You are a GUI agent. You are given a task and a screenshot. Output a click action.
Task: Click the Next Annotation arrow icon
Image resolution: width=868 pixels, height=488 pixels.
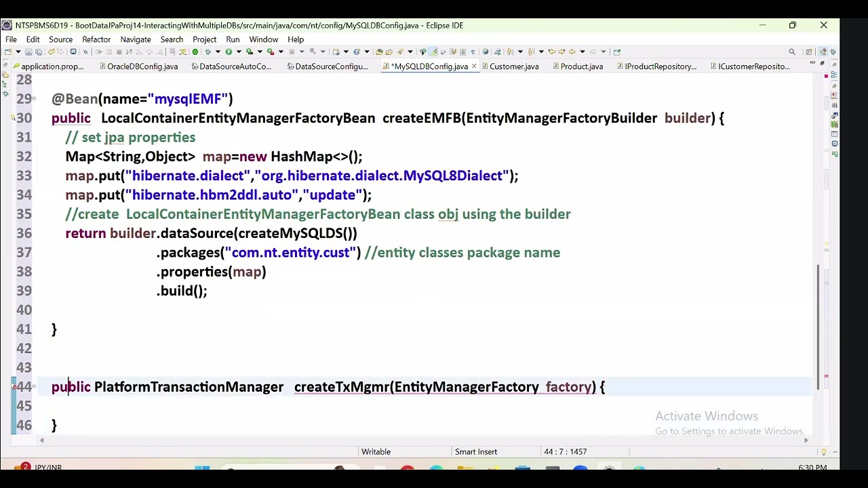tap(510, 52)
